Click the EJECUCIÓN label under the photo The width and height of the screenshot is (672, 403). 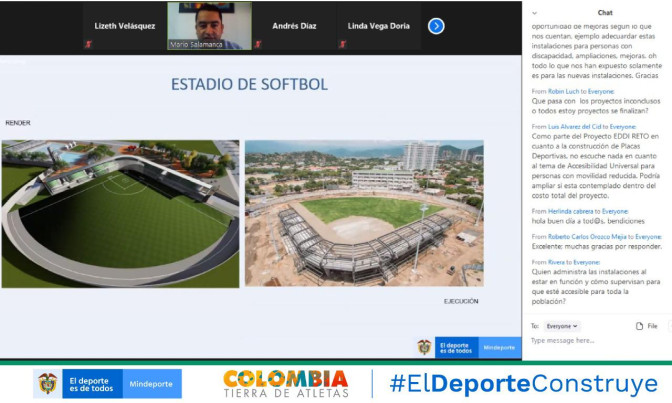click(x=461, y=301)
